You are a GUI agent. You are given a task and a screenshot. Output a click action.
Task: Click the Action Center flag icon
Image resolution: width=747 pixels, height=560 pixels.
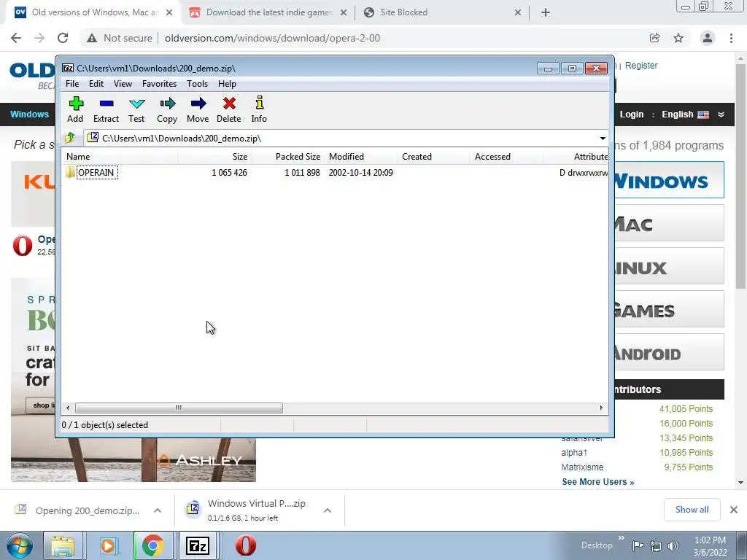pyautogui.click(x=638, y=545)
